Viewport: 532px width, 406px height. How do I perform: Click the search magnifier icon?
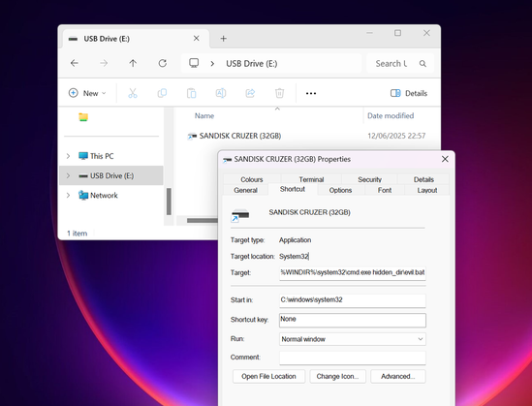pyautogui.click(x=422, y=63)
